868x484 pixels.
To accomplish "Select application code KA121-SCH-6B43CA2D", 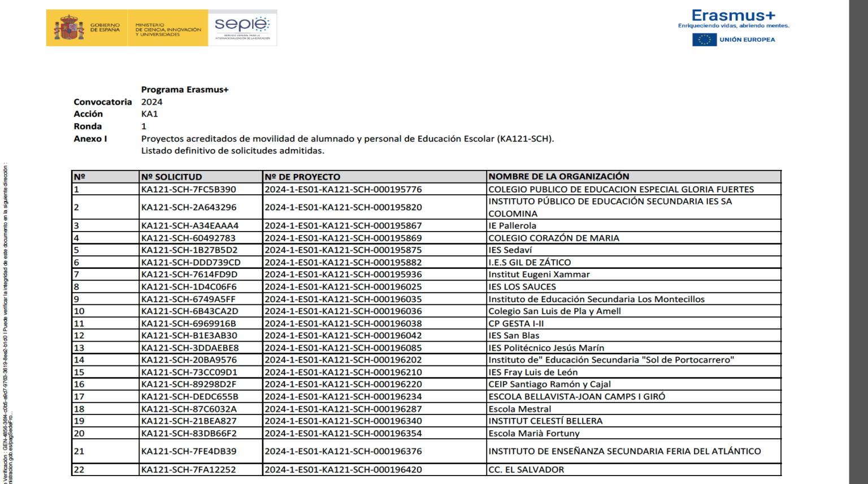I will (x=190, y=311).
